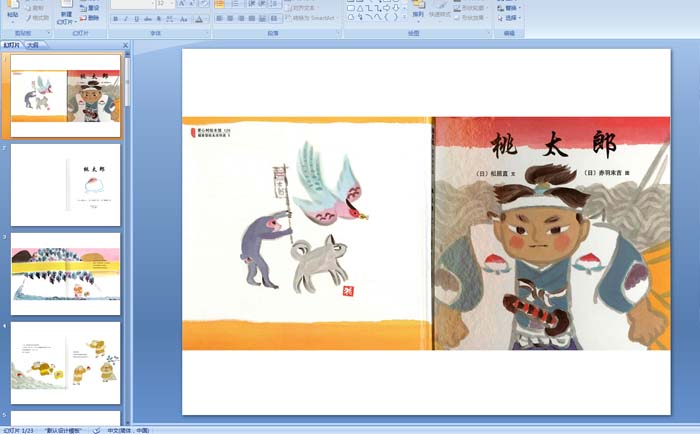The image size is (700, 434).
Task: Select the down arrow shape
Action: 396,8
